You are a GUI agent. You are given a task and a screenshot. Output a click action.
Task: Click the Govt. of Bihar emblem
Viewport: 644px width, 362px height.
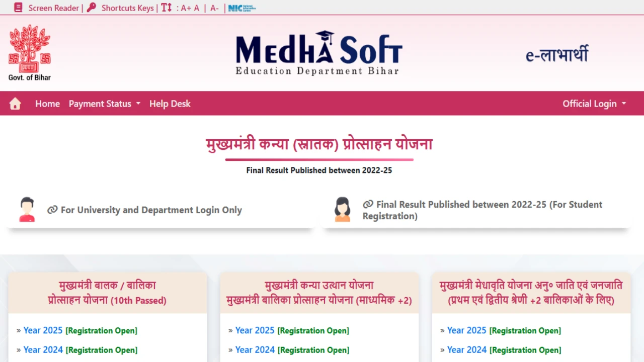[x=30, y=52]
